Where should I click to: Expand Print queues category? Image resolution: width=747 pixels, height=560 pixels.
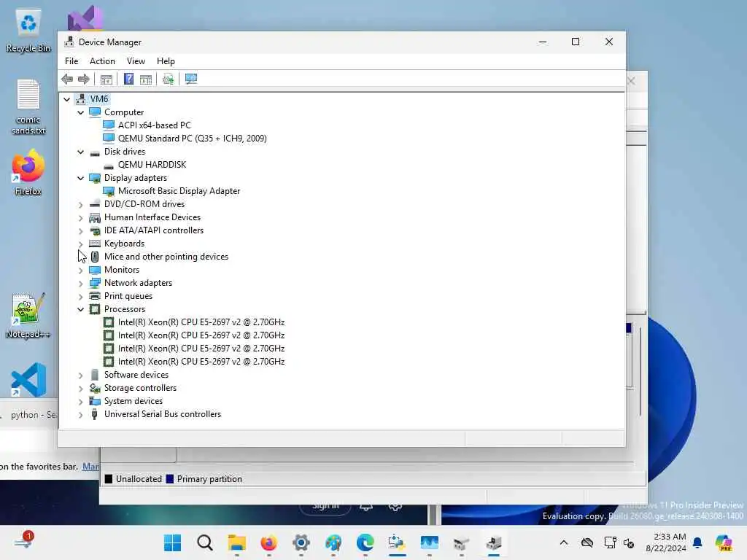click(80, 296)
